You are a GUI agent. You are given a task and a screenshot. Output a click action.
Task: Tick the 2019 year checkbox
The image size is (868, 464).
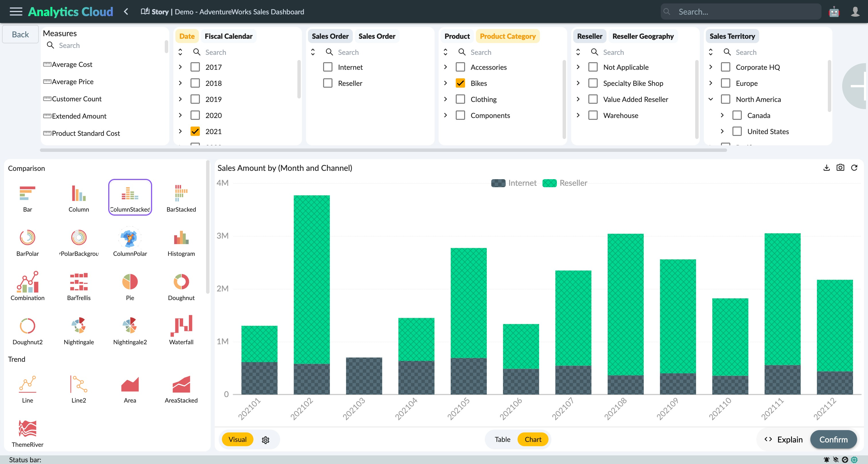(x=195, y=99)
